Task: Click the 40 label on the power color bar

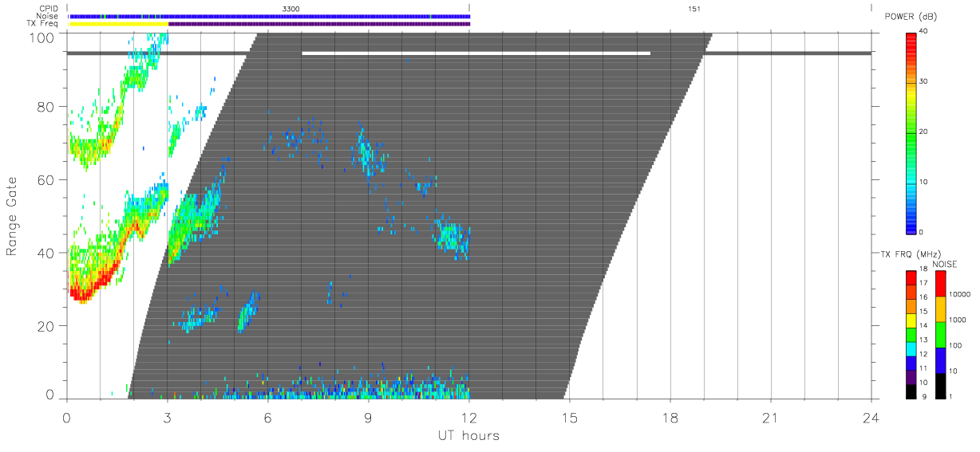Action: pyautogui.click(x=924, y=31)
